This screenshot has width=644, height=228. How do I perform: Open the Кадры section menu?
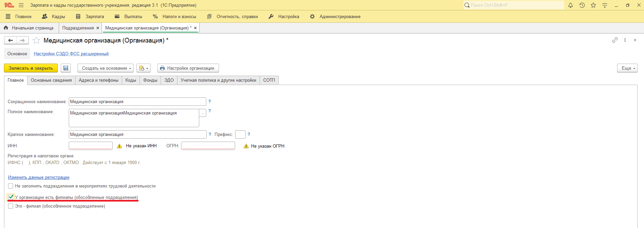pos(53,16)
